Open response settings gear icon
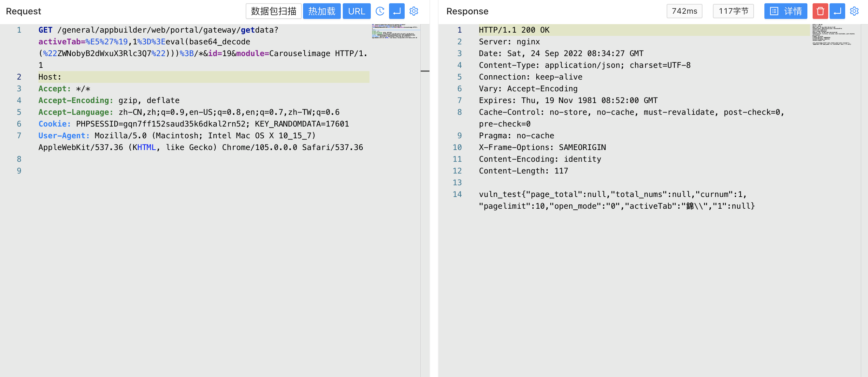868x377 pixels. tap(854, 11)
